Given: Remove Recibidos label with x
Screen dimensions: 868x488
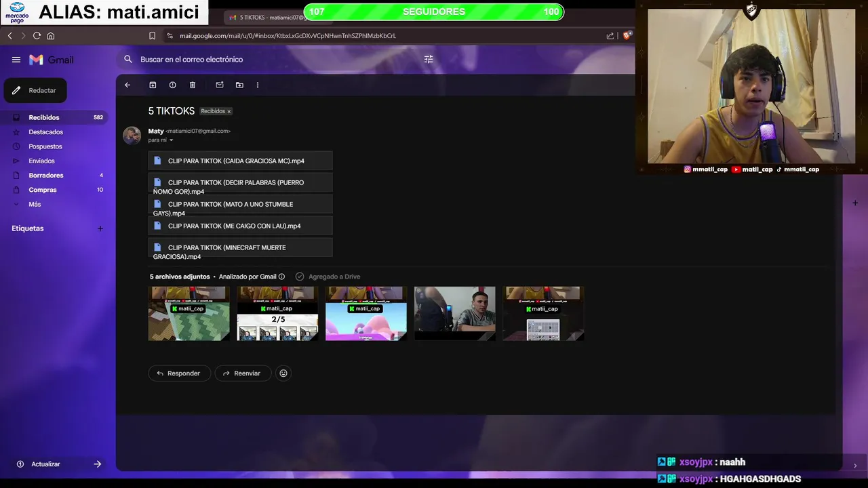Looking at the screenshot, I should click(x=229, y=111).
